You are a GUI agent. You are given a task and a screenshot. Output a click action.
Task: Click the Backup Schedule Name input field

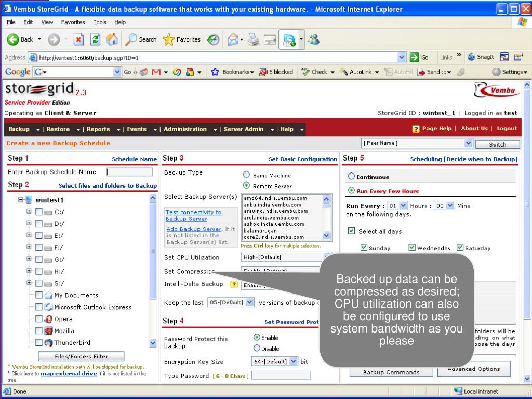129,172
